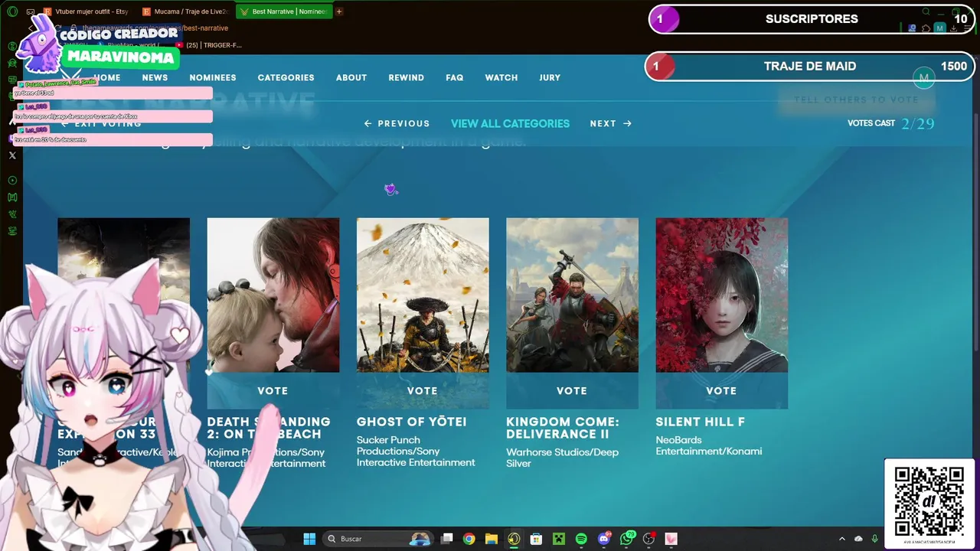Viewport: 980px width, 551px height.
Task: Open OBS Studio from the taskbar
Action: (649, 539)
